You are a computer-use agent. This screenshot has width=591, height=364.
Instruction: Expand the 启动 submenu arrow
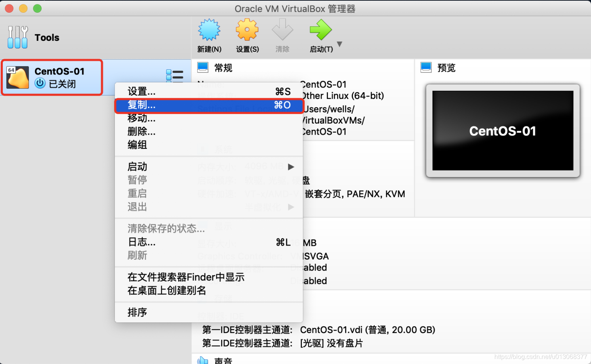coord(291,167)
